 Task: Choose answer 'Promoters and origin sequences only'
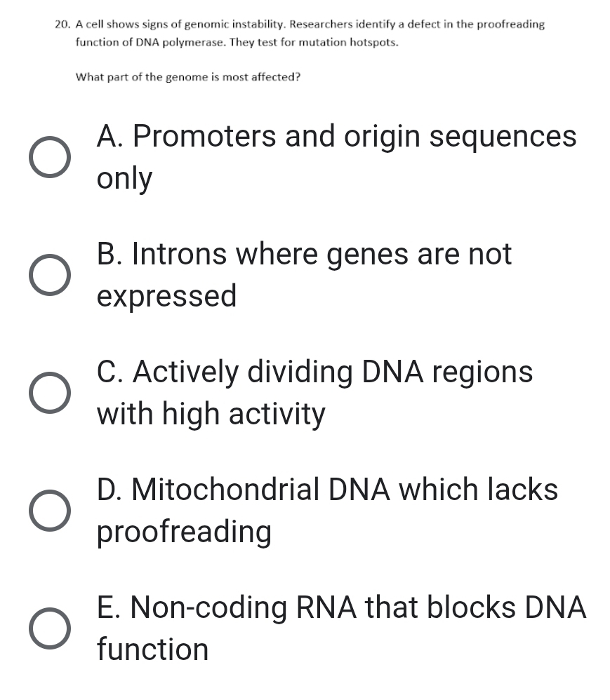pos(336,157)
